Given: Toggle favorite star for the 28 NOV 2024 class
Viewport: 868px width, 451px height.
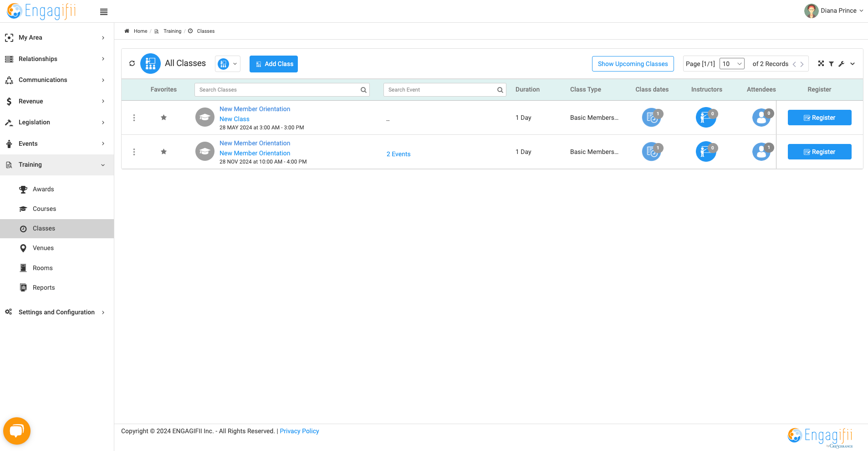Looking at the screenshot, I should click(163, 152).
